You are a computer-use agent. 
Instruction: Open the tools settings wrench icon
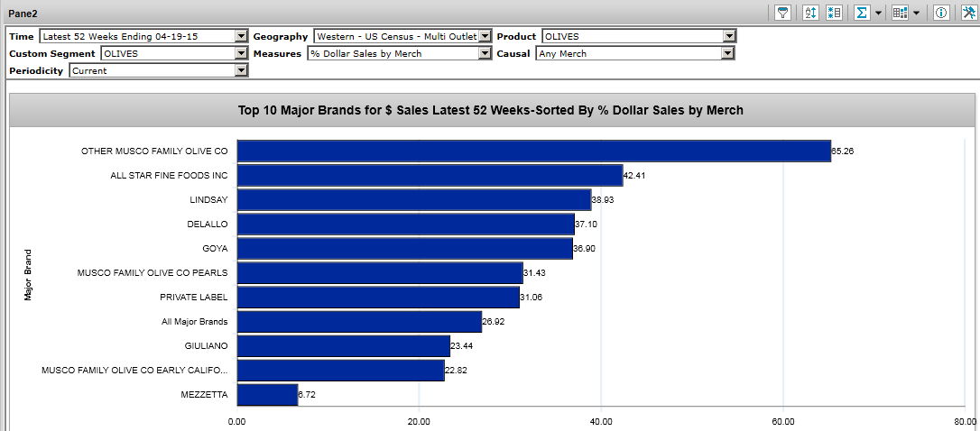(967, 13)
